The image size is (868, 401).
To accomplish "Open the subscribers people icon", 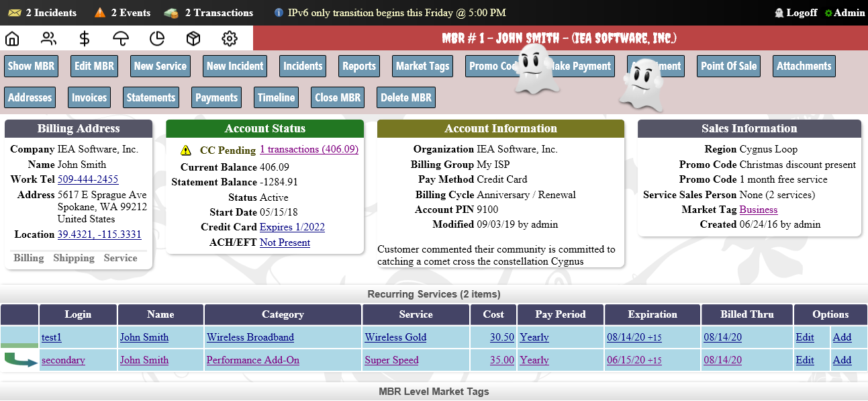I will pyautogui.click(x=48, y=38).
